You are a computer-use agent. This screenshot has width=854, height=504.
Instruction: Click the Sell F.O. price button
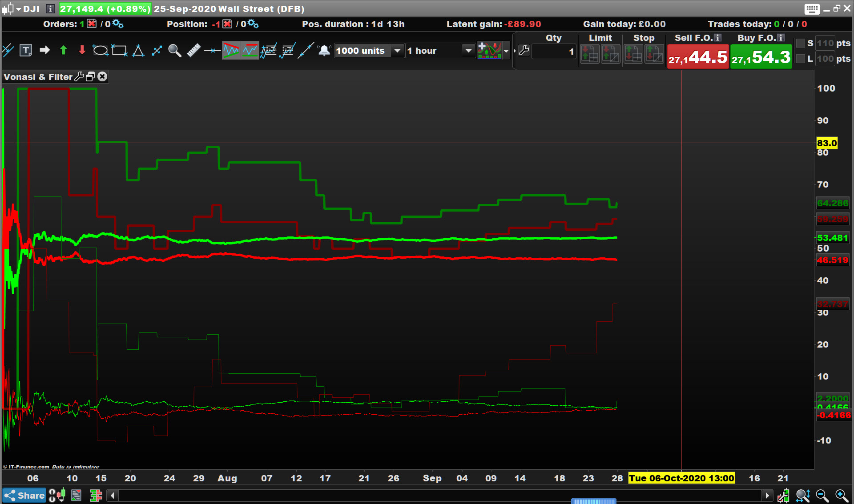[697, 57]
